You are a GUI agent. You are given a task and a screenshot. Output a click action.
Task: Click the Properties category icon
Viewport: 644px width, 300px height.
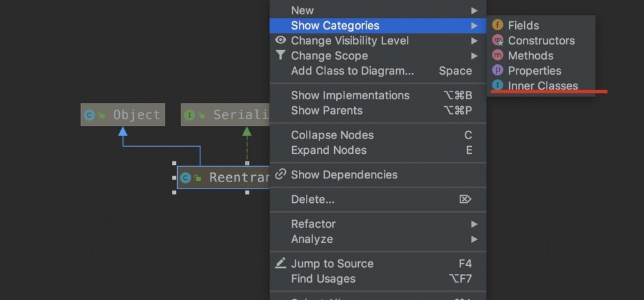coord(498,71)
